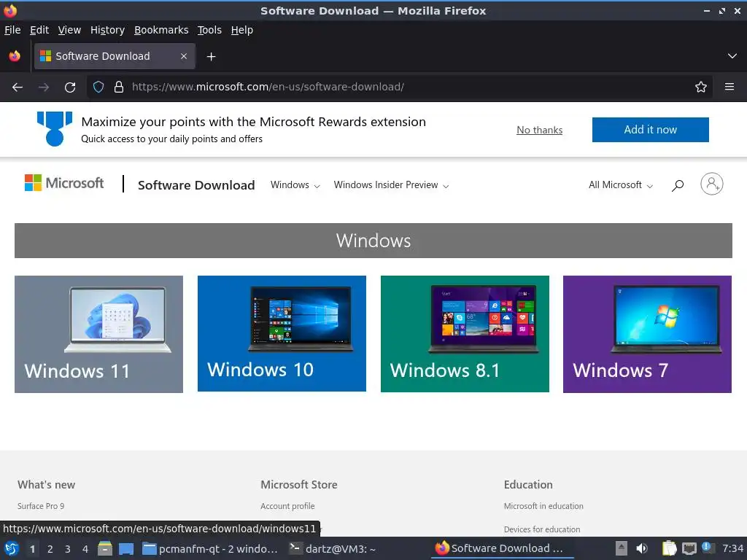The width and height of the screenshot is (747, 560).
Task: Open the network status tray icon
Action: [x=689, y=548]
